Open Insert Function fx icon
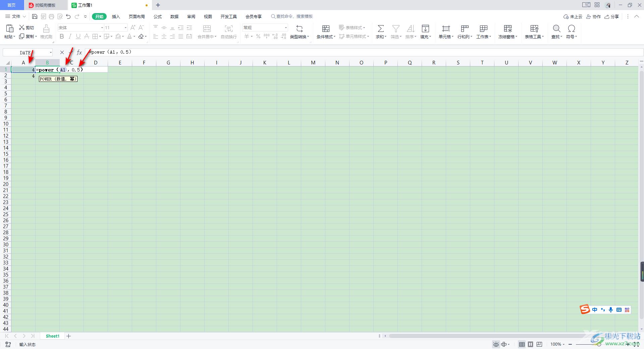Screen dimensions: 644x349 79,52
